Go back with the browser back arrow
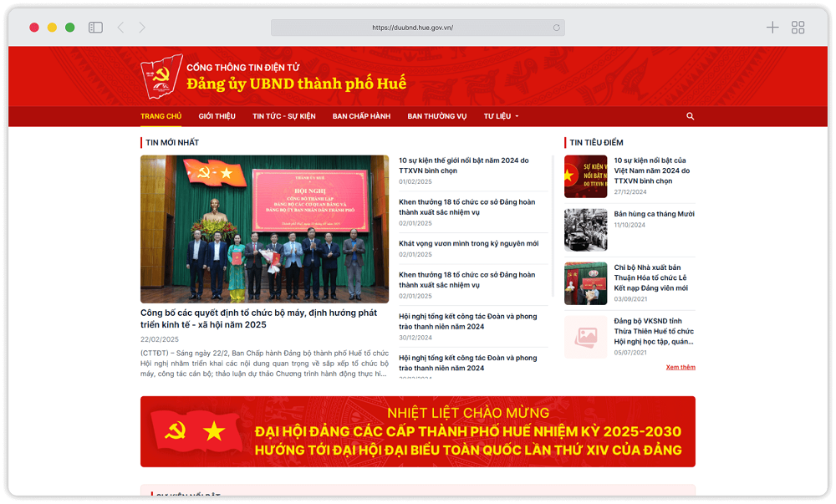 pyautogui.click(x=120, y=28)
